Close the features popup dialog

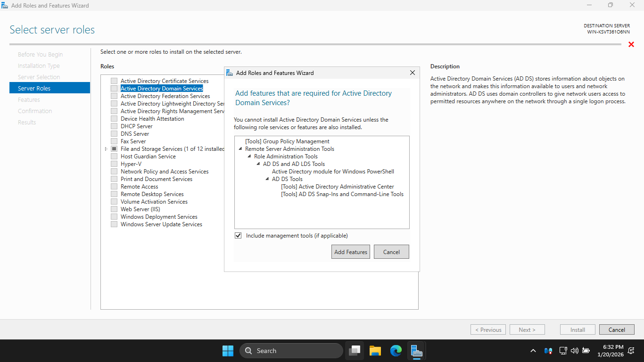(413, 73)
